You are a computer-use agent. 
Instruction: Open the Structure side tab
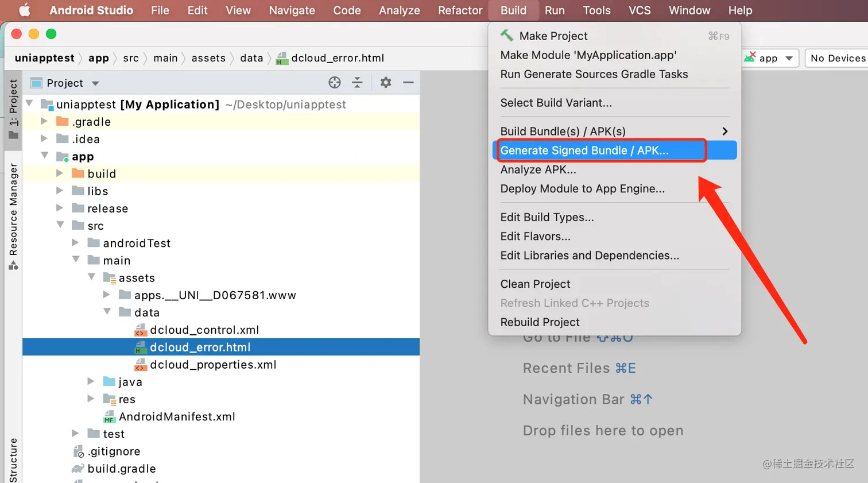coord(13,459)
